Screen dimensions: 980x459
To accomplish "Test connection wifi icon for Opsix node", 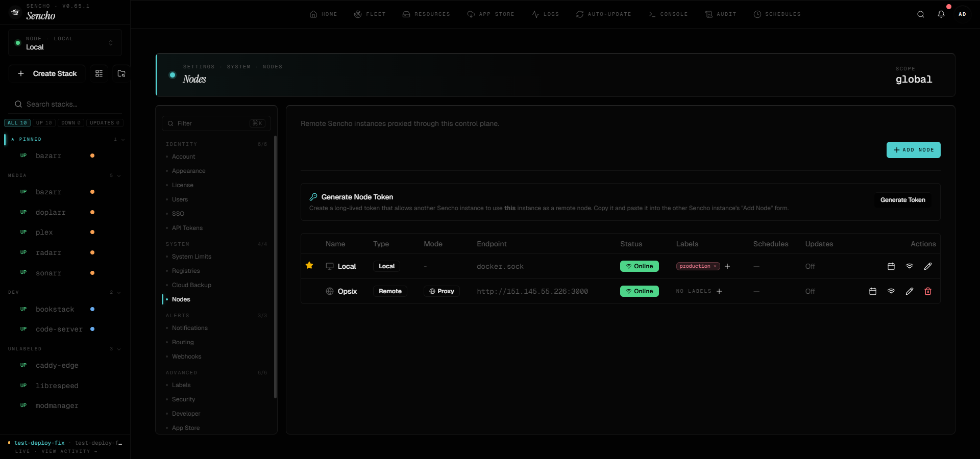I will tap(891, 291).
